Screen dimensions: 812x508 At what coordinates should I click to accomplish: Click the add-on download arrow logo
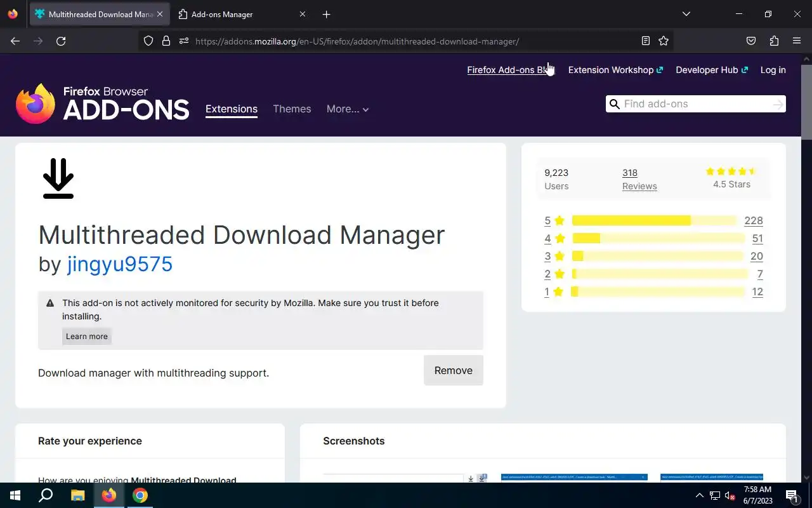pyautogui.click(x=58, y=178)
